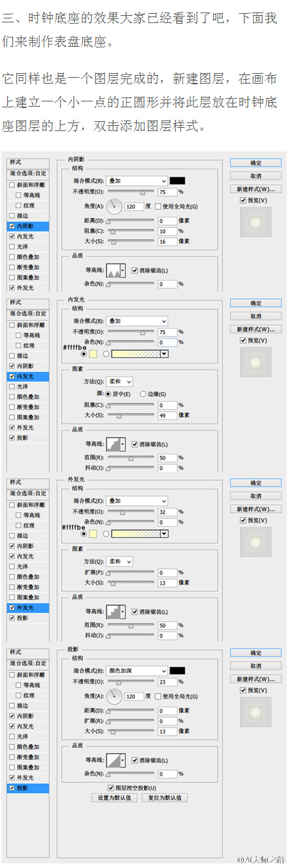Click angle dial in 内阴影 dialog
Image resolution: width=288 pixels, height=868 pixels.
pos(114,206)
